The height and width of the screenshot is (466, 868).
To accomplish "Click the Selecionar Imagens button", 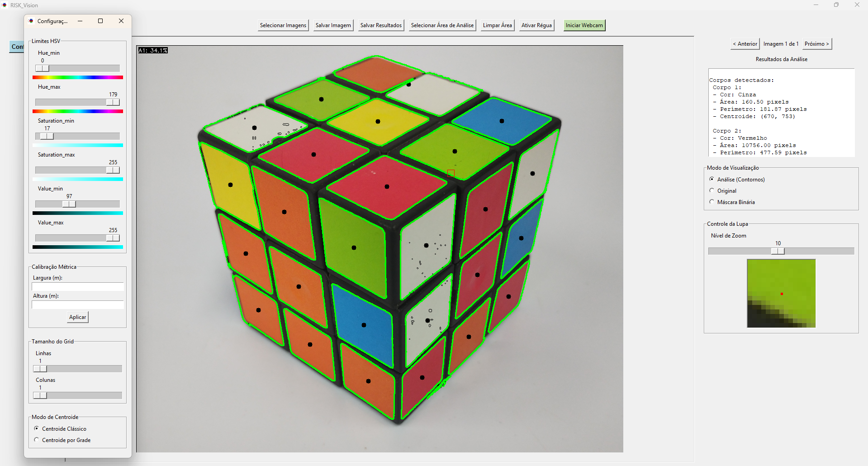I will 283,25.
